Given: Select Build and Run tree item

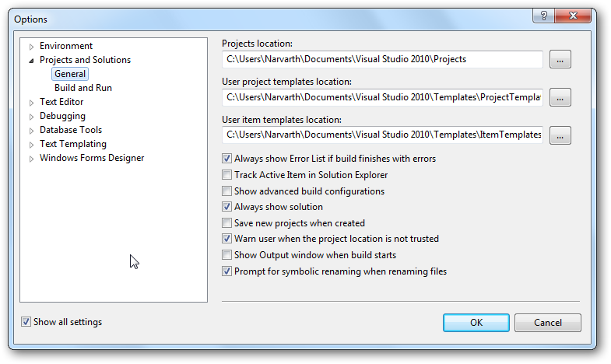Looking at the screenshot, I should [83, 88].
